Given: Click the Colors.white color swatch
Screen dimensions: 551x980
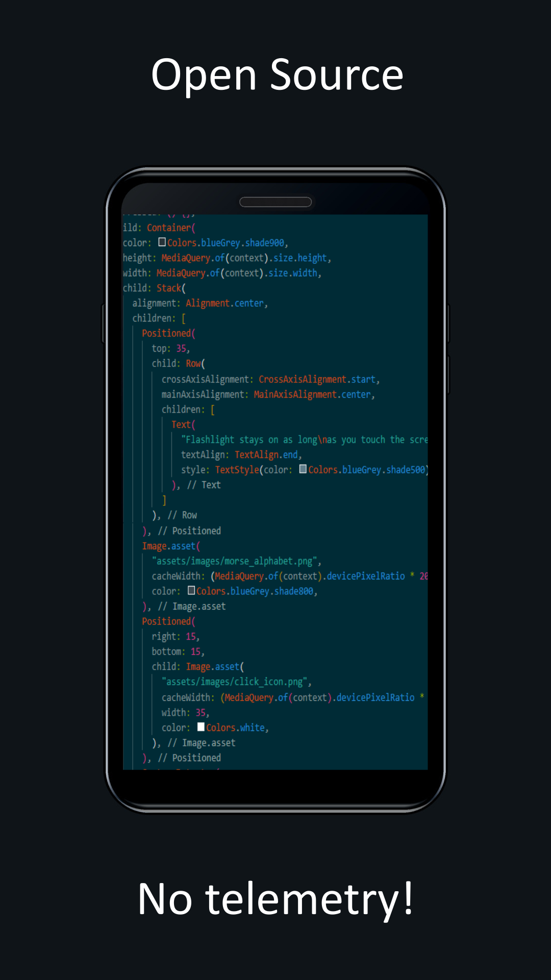Looking at the screenshot, I should pyautogui.click(x=201, y=727).
